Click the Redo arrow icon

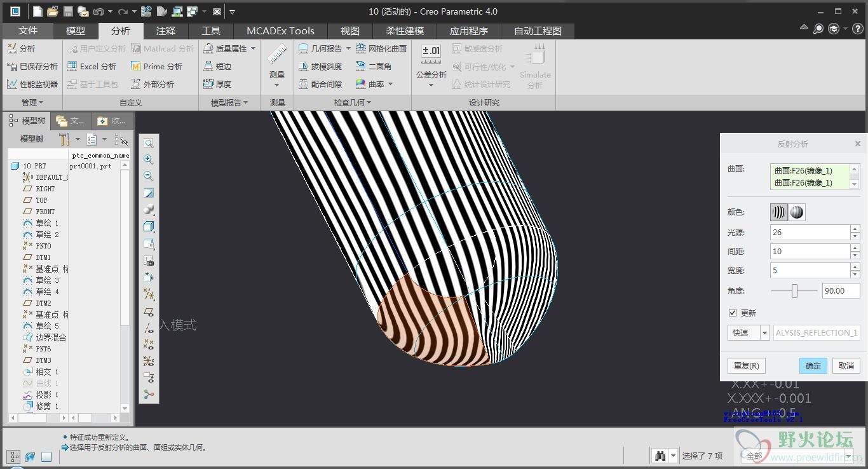tap(123, 11)
